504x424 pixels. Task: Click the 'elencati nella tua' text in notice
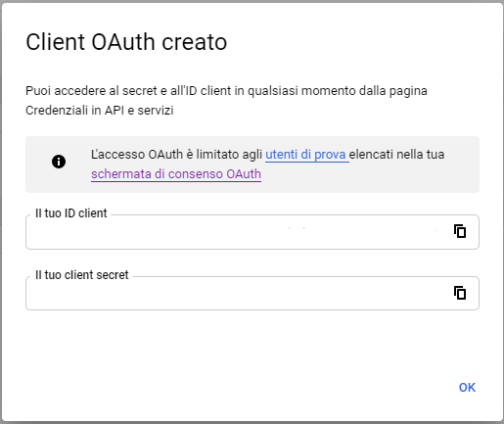[x=396, y=155]
